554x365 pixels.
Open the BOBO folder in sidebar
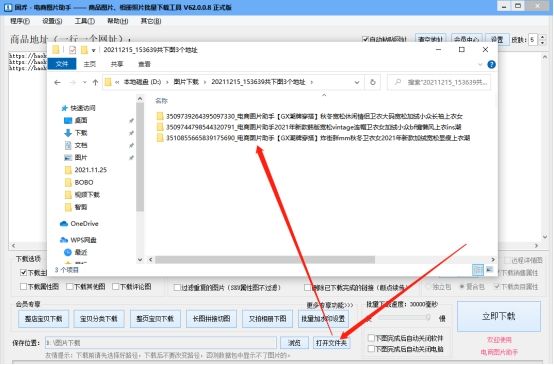pyautogui.click(x=79, y=182)
